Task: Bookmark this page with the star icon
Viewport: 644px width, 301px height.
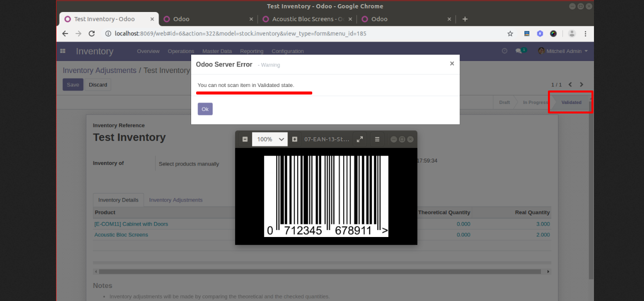Action: [510, 33]
